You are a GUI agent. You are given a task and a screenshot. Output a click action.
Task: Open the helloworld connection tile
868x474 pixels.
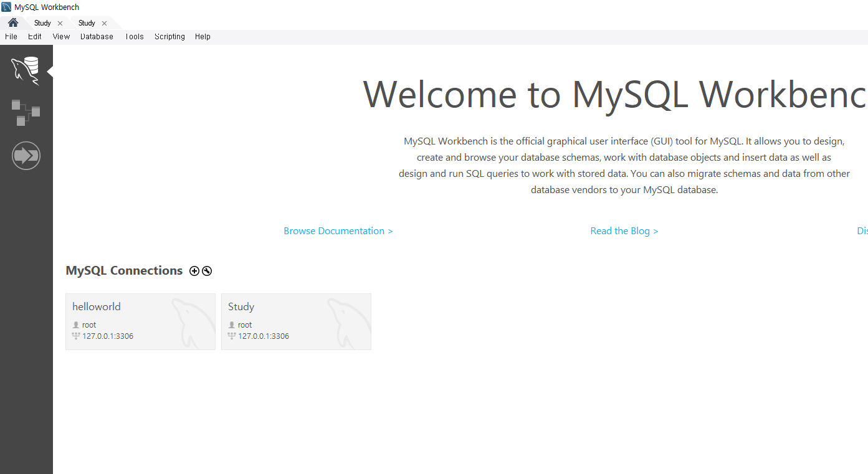click(x=140, y=321)
